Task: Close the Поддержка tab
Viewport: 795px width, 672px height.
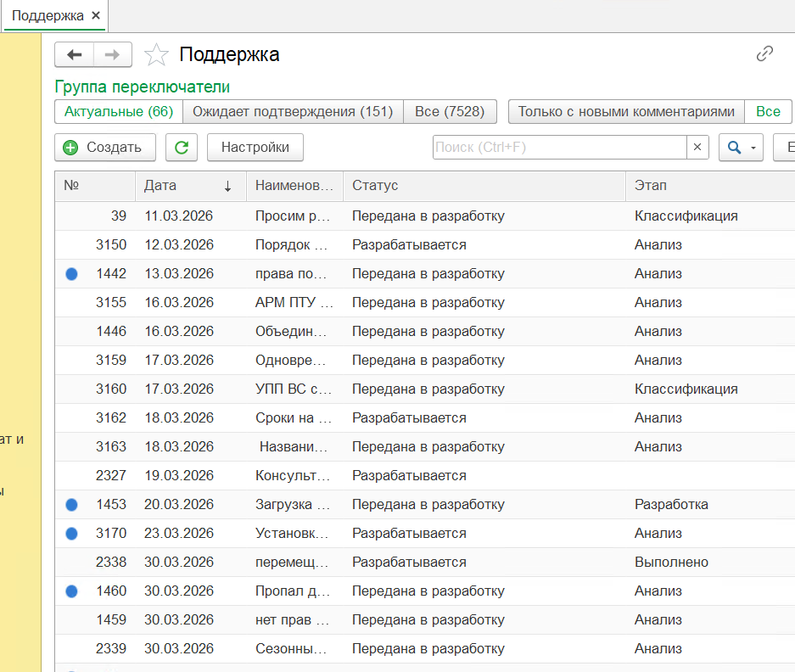Action: tap(96, 16)
